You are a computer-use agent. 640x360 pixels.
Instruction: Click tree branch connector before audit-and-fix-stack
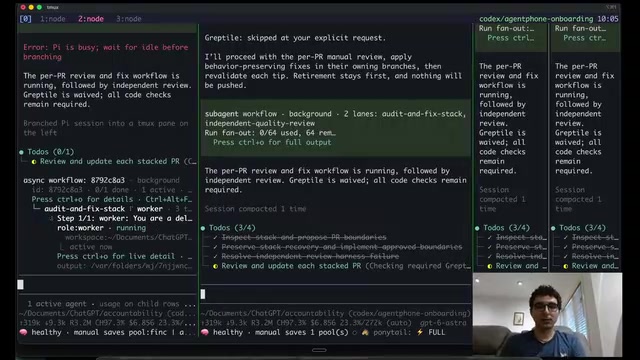(36, 208)
